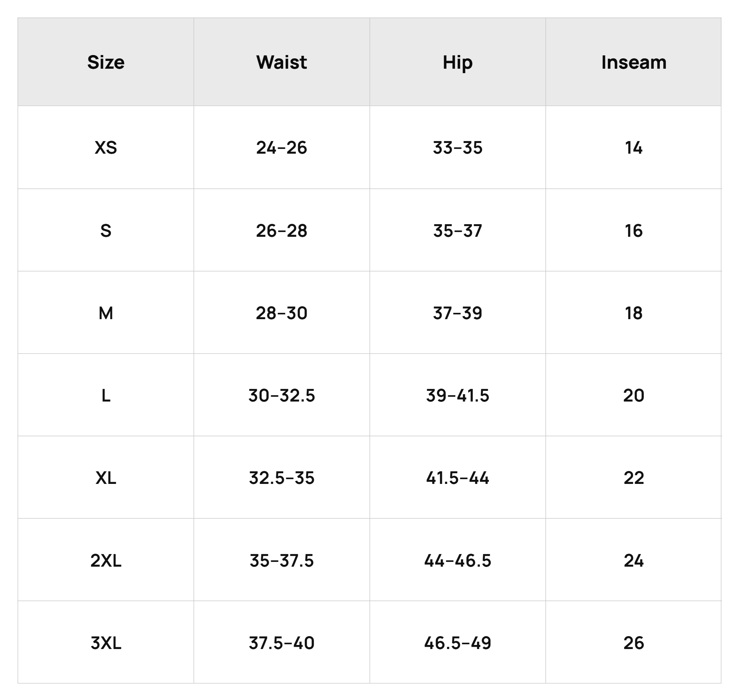
Task: Click the 32.5–35 waist cell
Action: coord(282,478)
